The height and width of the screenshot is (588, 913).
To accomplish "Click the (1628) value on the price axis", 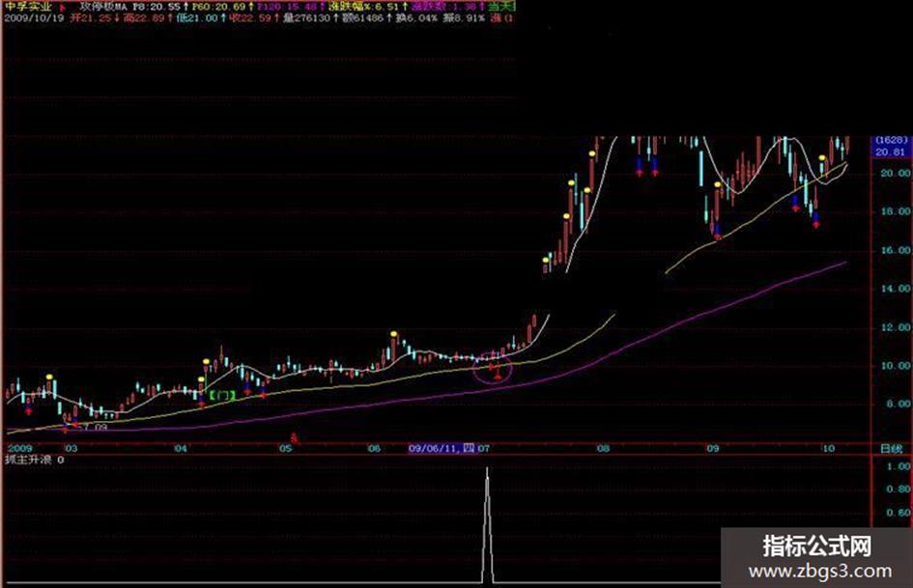I will pos(891,140).
